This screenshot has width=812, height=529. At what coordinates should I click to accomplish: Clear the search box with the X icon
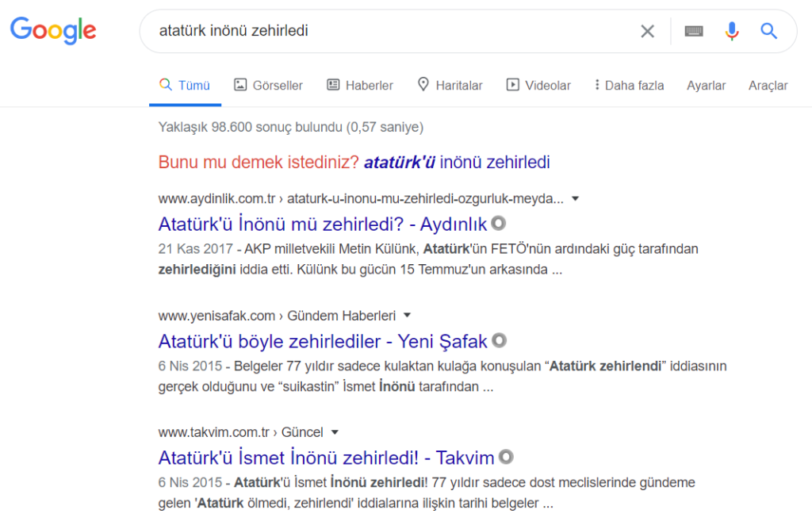[x=647, y=31]
